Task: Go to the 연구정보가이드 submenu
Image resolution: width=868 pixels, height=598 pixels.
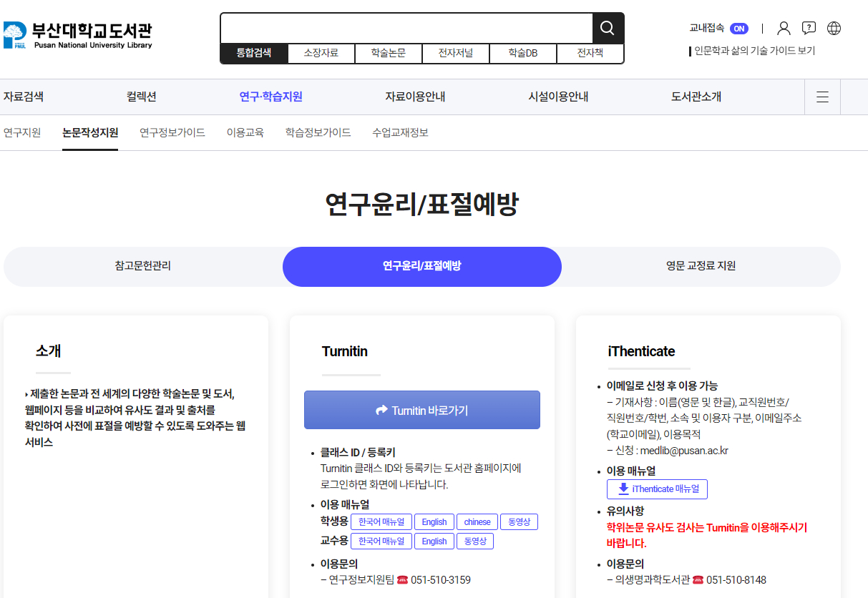Action: (172, 133)
